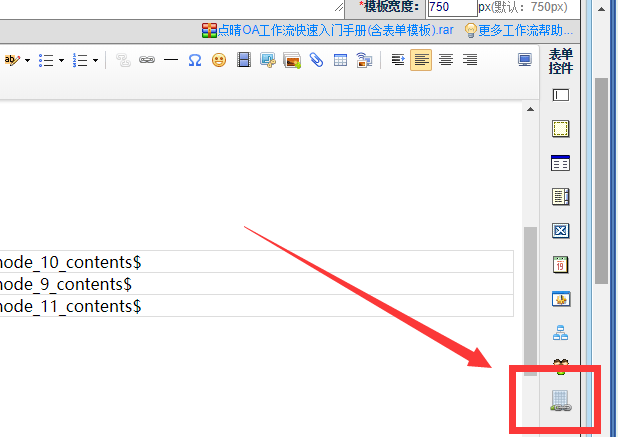Expand the bulleted list style dropdown
The width and height of the screenshot is (618, 437).
(x=61, y=60)
